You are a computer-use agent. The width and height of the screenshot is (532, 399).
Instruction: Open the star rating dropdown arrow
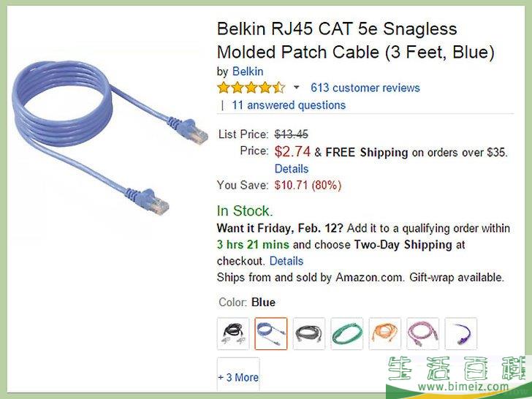(x=296, y=88)
